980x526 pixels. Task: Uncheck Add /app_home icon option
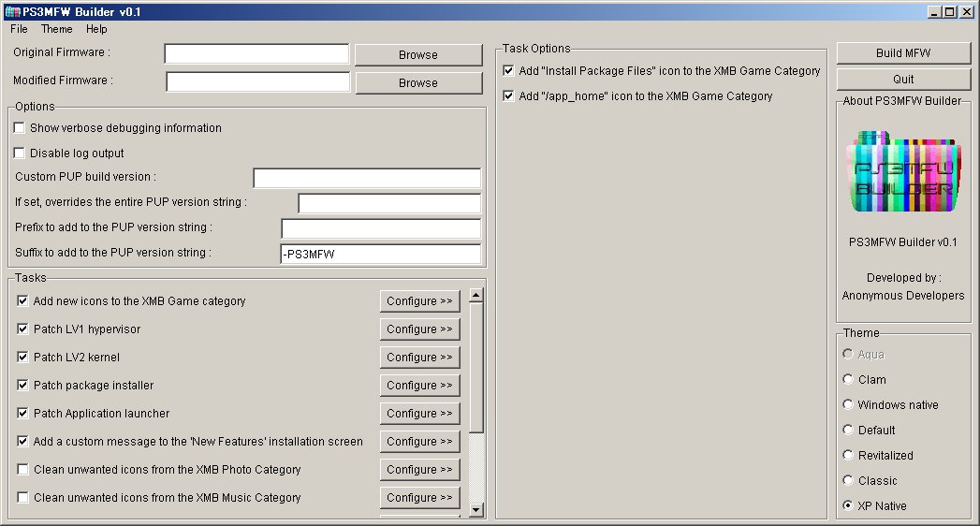click(x=509, y=96)
